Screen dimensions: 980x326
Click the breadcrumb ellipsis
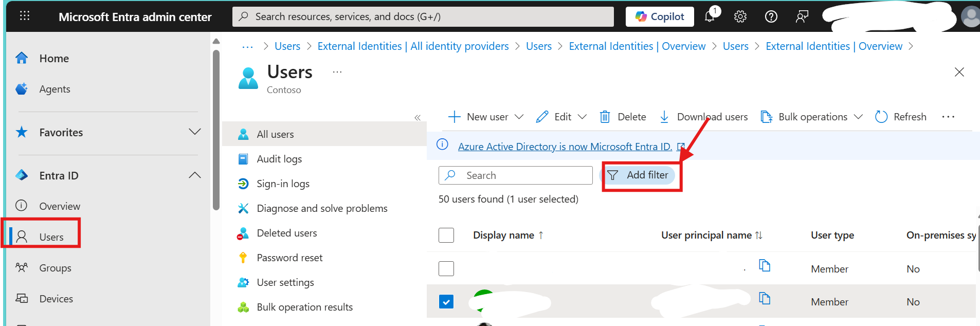click(x=247, y=46)
